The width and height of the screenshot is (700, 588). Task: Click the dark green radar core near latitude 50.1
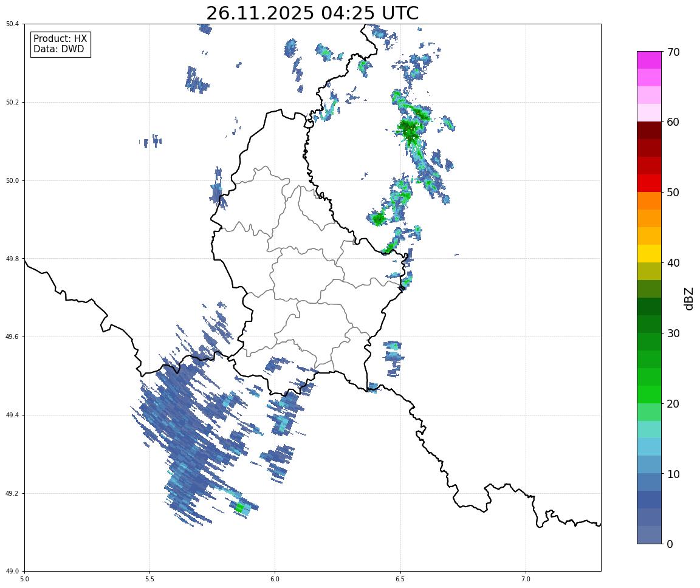pyautogui.click(x=408, y=129)
